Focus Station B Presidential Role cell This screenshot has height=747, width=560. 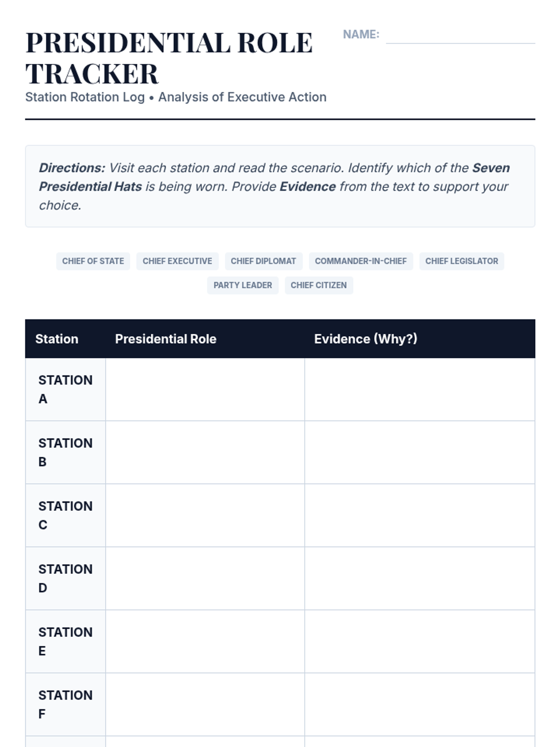205,452
